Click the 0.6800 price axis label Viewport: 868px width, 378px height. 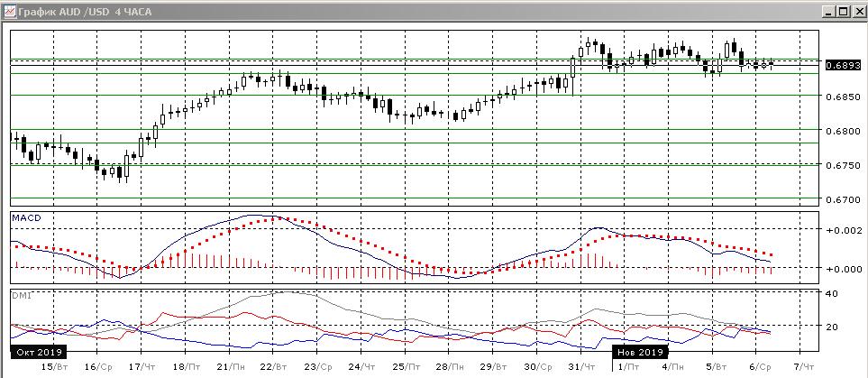841,132
